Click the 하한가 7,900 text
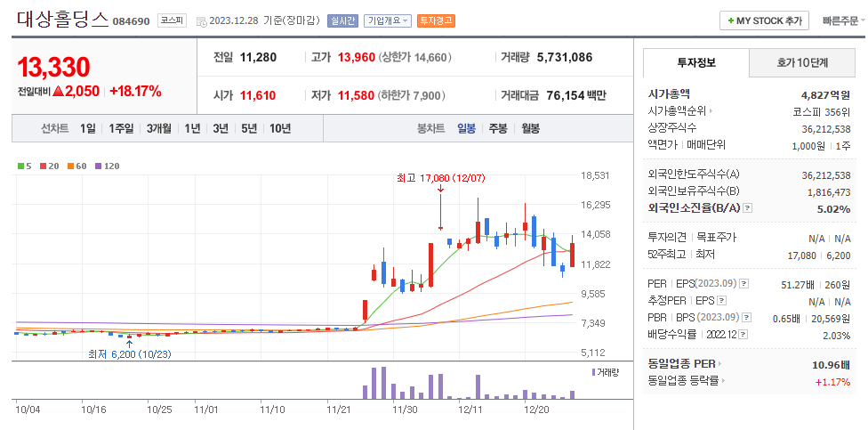 411,96
